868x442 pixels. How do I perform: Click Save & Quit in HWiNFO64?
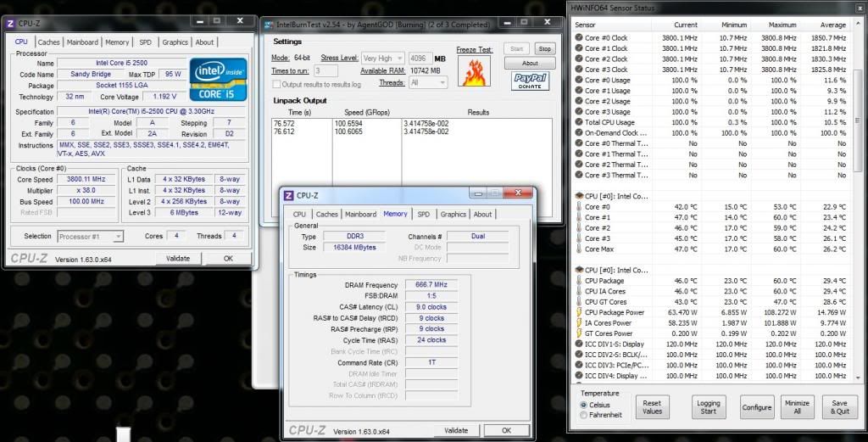839,407
